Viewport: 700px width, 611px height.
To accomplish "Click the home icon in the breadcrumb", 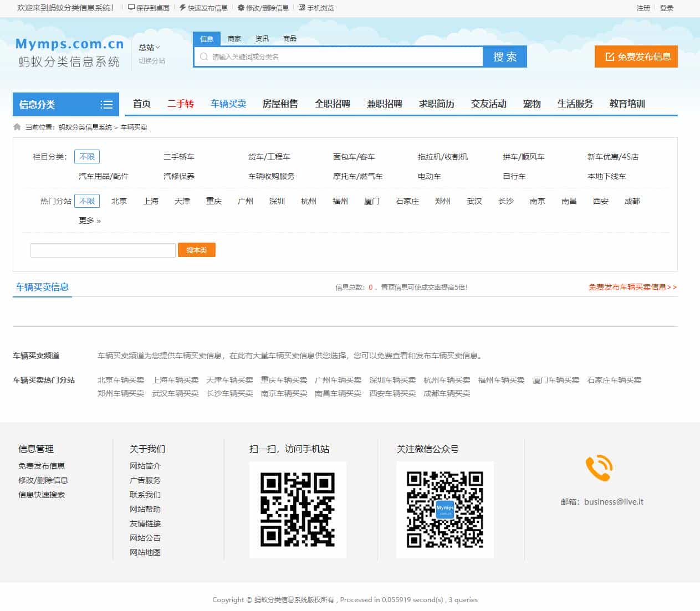I will click(x=16, y=127).
